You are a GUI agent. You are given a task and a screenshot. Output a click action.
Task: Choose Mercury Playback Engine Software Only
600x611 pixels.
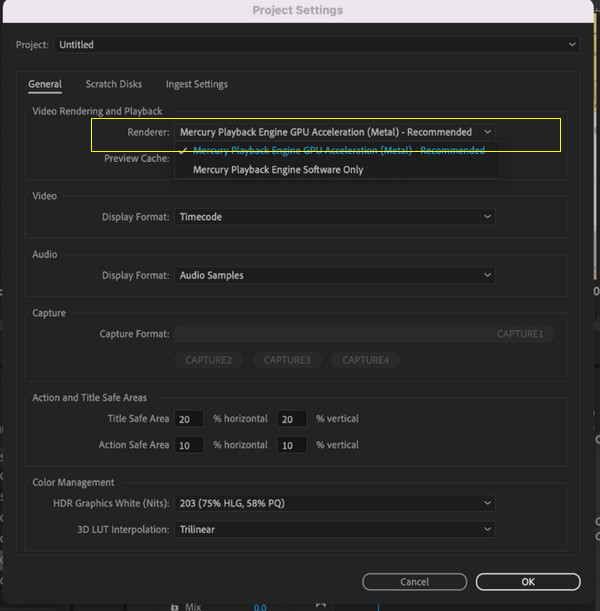[278, 170]
